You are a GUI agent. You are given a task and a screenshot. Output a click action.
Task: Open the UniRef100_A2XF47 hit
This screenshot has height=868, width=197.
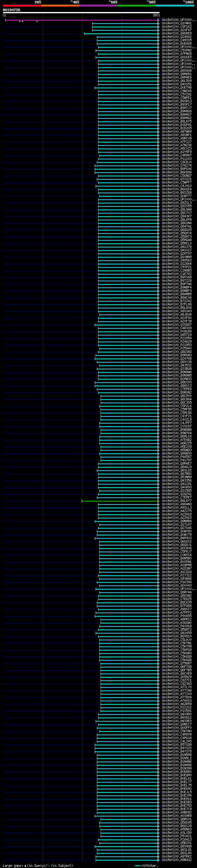[177, 30]
